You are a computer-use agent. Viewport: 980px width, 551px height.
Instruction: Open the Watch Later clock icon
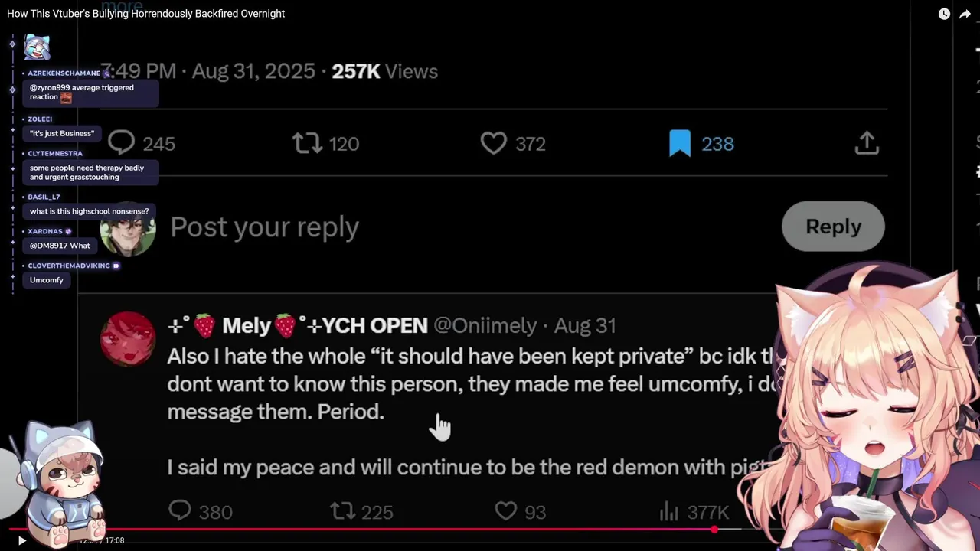point(944,14)
